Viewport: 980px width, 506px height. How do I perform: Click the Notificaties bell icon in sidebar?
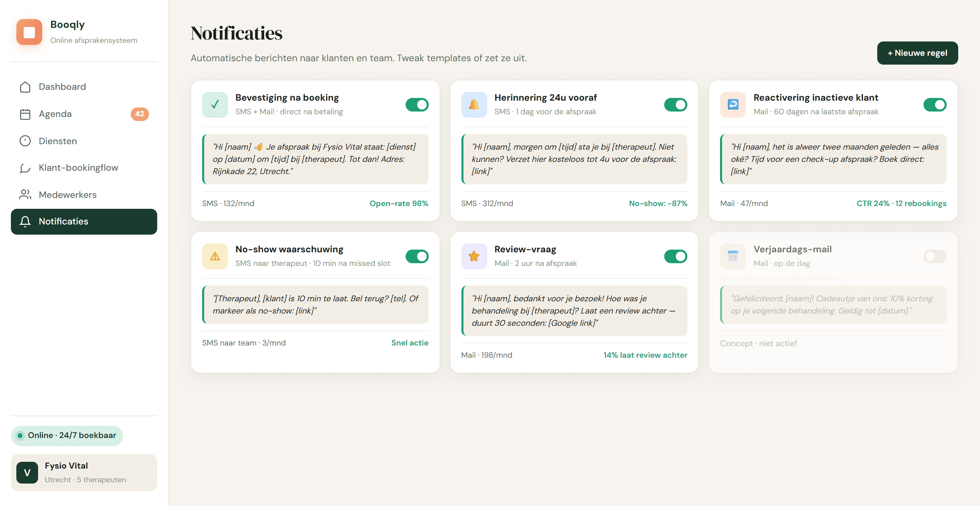(25, 221)
